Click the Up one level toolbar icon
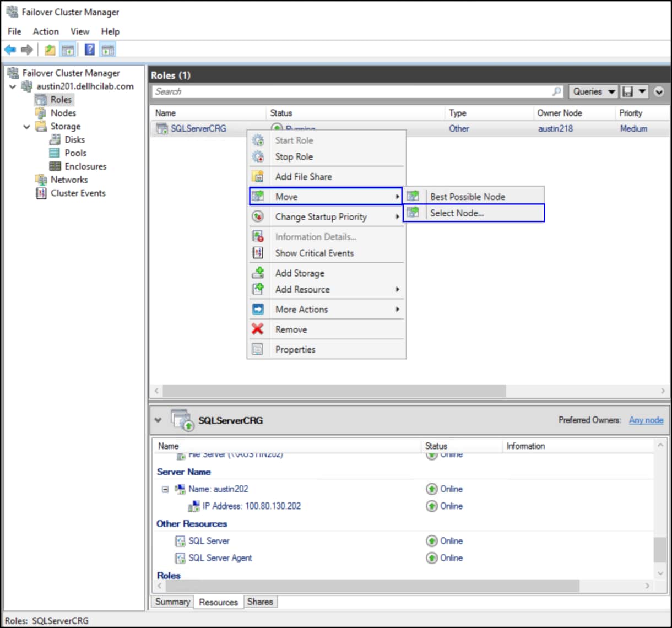Viewport: 672px width, 628px height. coord(50,50)
